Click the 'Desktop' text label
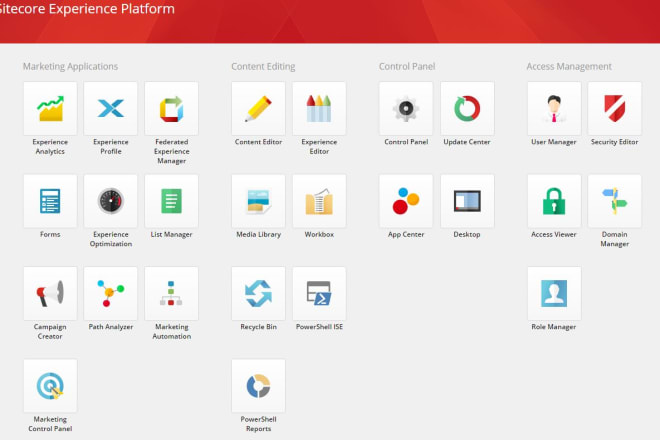 (467, 235)
